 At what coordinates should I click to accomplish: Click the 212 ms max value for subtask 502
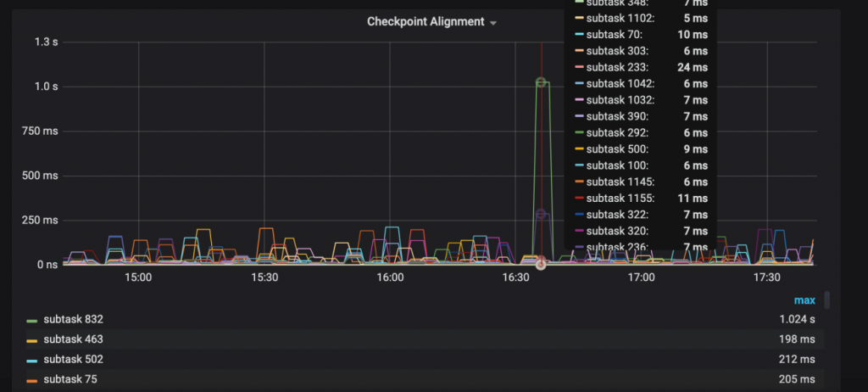coord(797,359)
